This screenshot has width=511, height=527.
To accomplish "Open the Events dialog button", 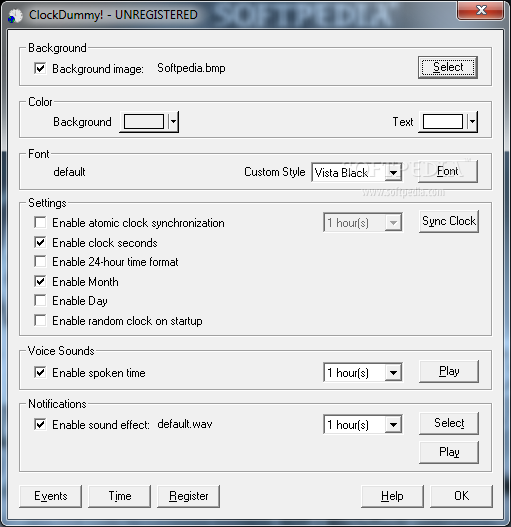I will pyautogui.click(x=50, y=496).
